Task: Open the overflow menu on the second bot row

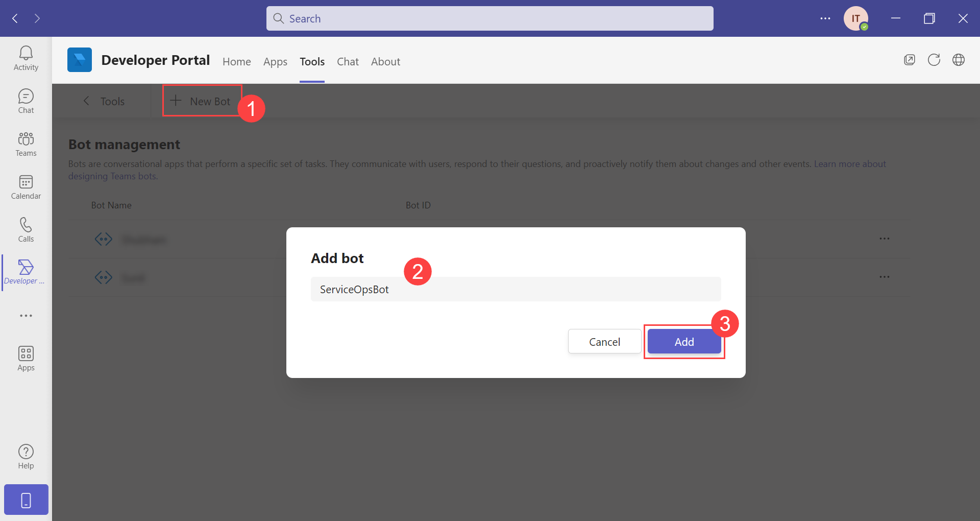Action: pyautogui.click(x=885, y=277)
